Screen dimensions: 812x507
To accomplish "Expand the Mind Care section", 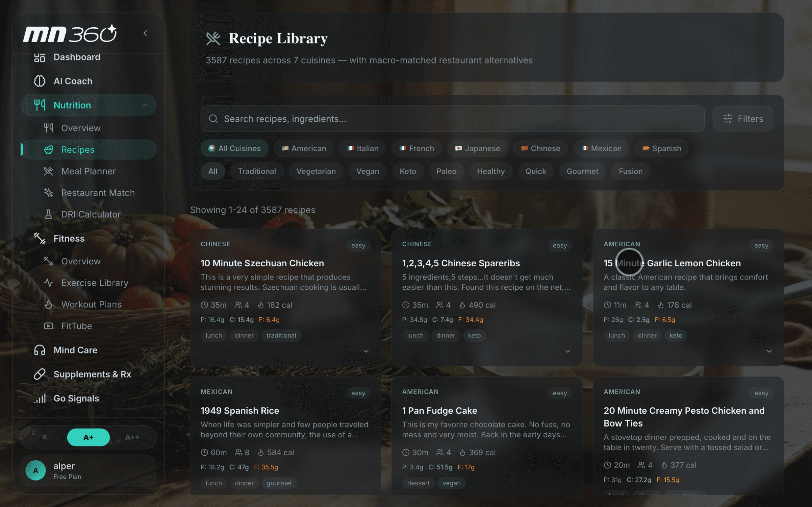I will pos(145,350).
